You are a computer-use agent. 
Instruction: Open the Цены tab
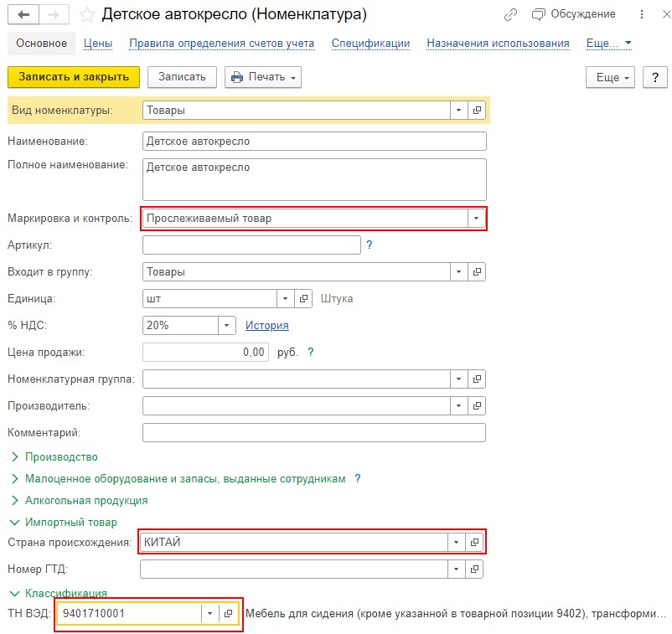pos(98,44)
